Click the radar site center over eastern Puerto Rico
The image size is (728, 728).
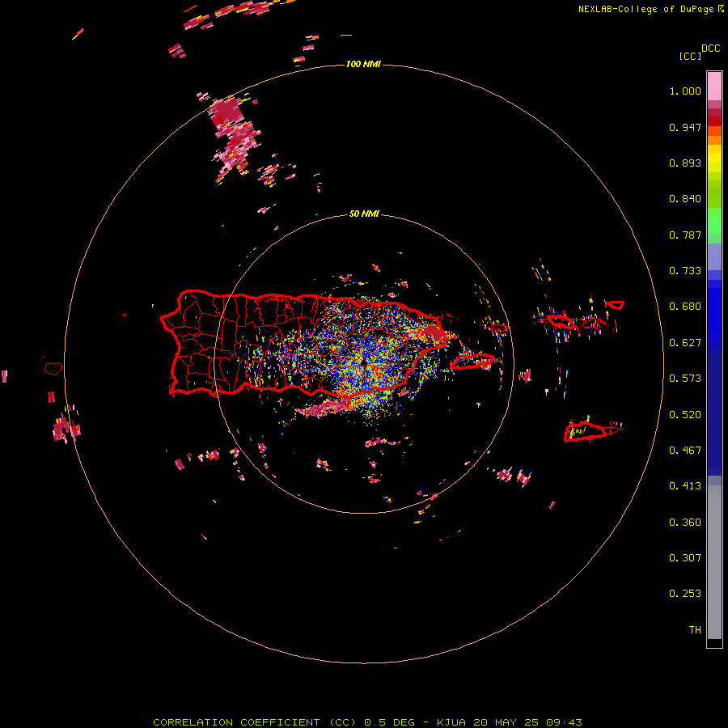pyautogui.click(x=365, y=363)
